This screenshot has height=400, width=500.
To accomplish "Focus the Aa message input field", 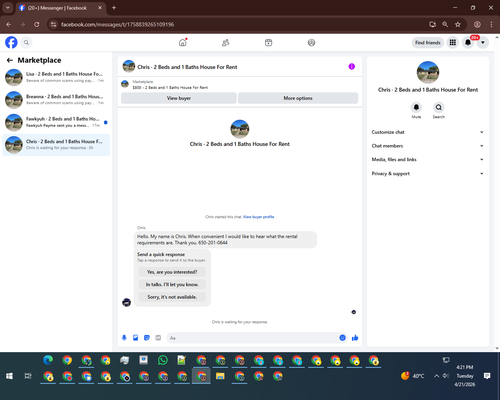I will click(253, 338).
